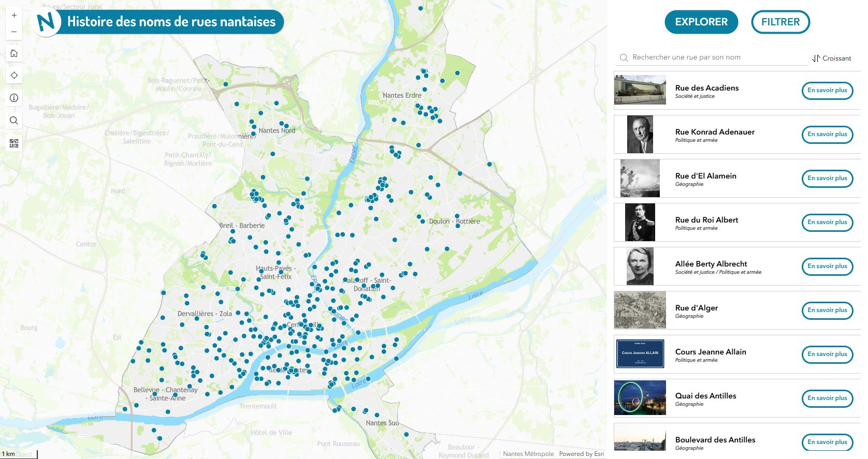Click the Boulevard des Antilles street name

point(715,440)
